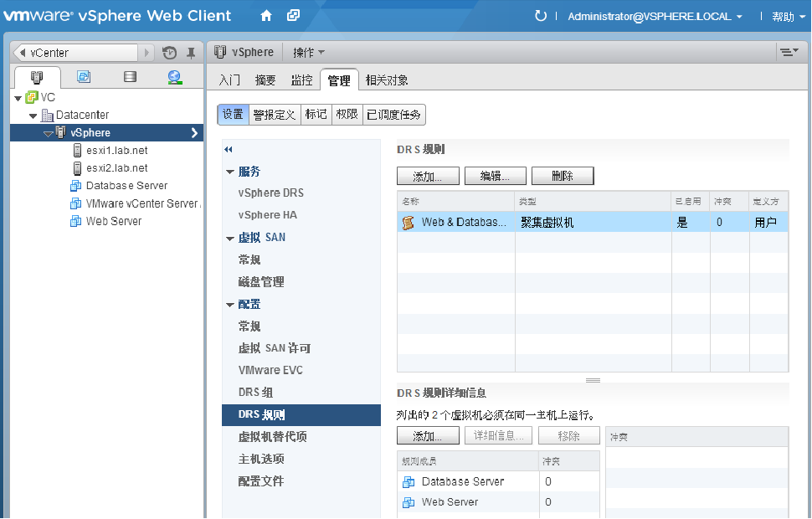Click 添加 button in rule details section
This screenshot has width=812, height=519.
(428, 435)
